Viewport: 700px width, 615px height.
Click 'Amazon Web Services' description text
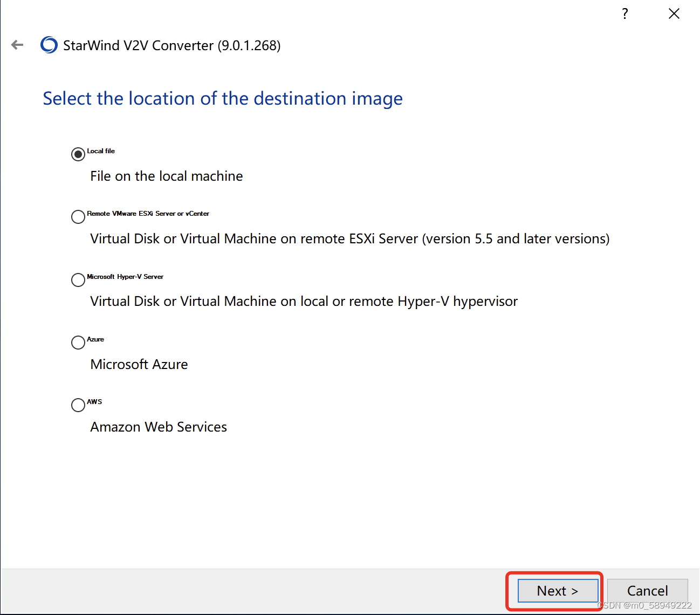[x=159, y=427]
